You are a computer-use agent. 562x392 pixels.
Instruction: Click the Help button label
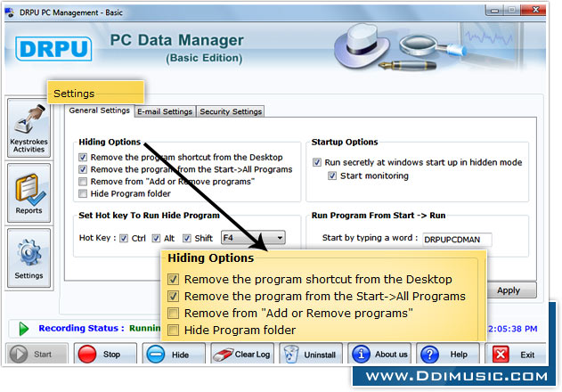coord(459,355)
